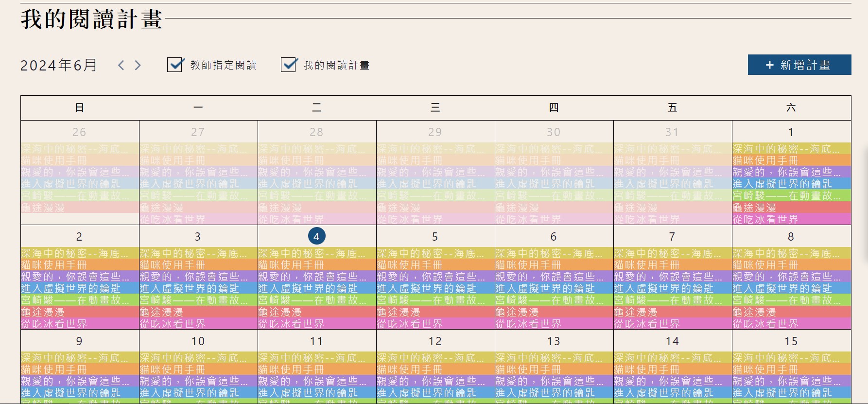868x404 pixels.
Task: Toggle the 我的閱讀計畫 checkbox
Action: pos(289,65)
